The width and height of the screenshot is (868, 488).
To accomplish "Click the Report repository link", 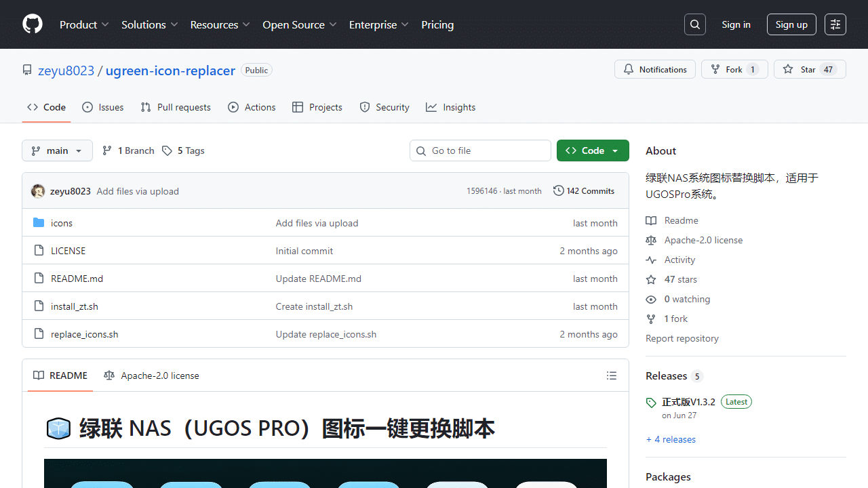I will (x=682, y=338).
